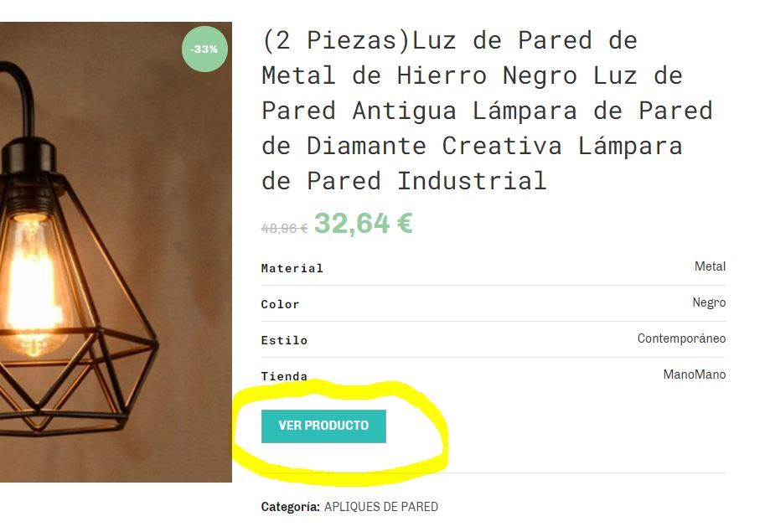The width and height of the screenshot is (770, 532).
Task: Click the green -33% discount badge
Action: pyautogui.click(x=204, y=49)
